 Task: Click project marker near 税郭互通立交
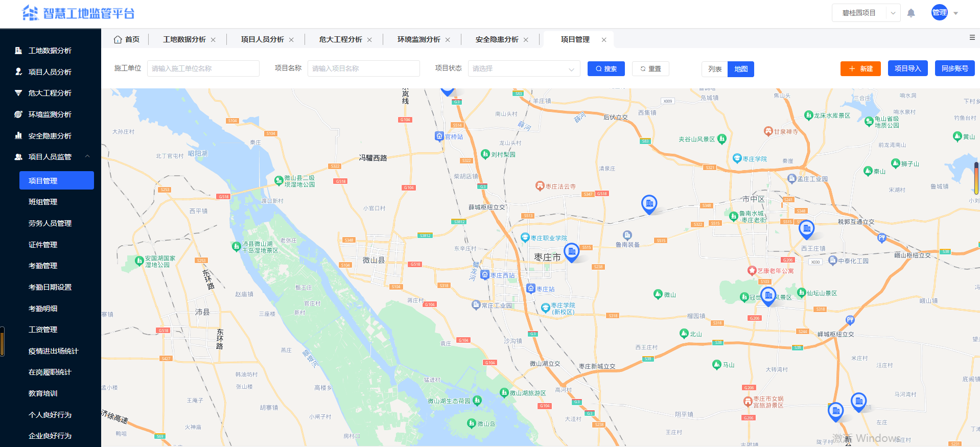pos(806,229)
